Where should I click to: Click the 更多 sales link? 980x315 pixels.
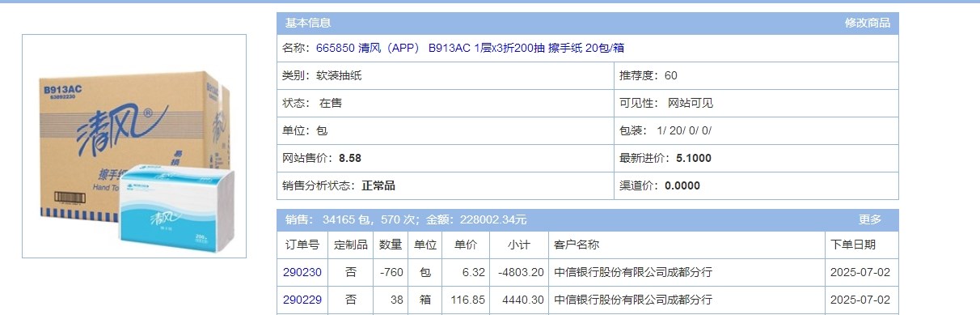point(870,219)
